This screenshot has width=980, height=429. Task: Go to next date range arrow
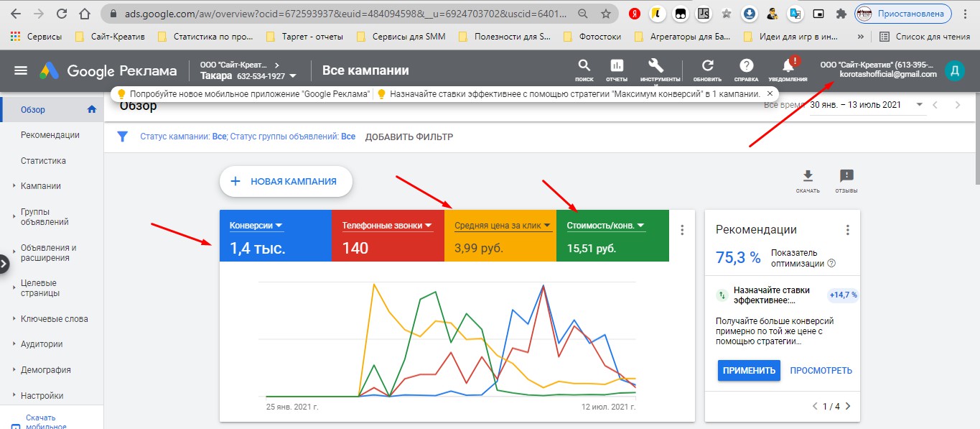pos(958,105)
